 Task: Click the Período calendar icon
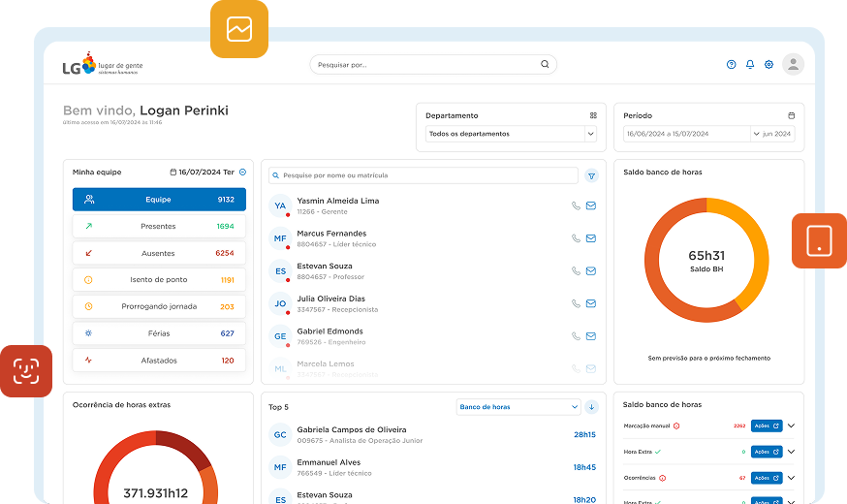(791, 115)
